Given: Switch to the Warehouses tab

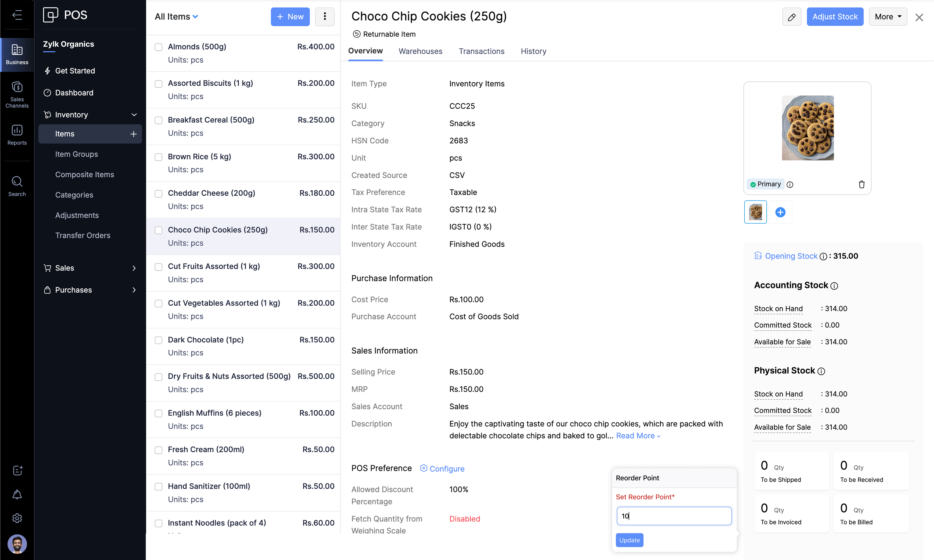Looking at the screenshot, I should coord(420,51).
